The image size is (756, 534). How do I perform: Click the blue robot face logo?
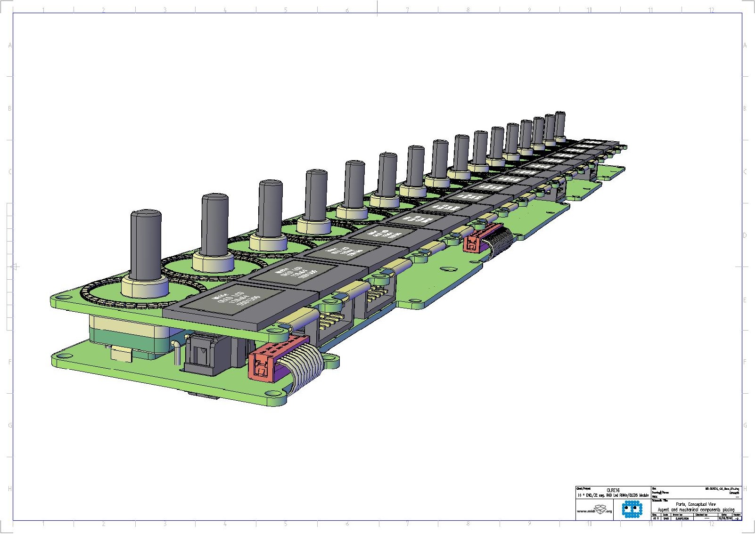(x=632, y=509)
